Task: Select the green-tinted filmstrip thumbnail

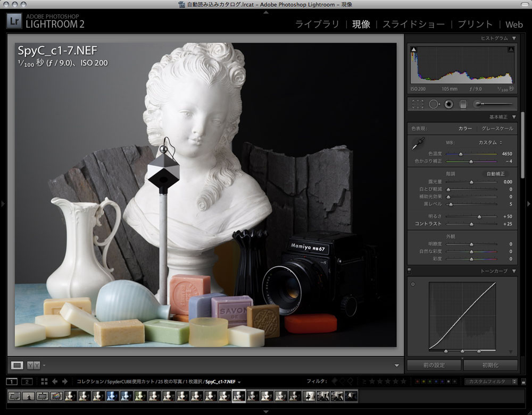Action: (x=140, y=396)
